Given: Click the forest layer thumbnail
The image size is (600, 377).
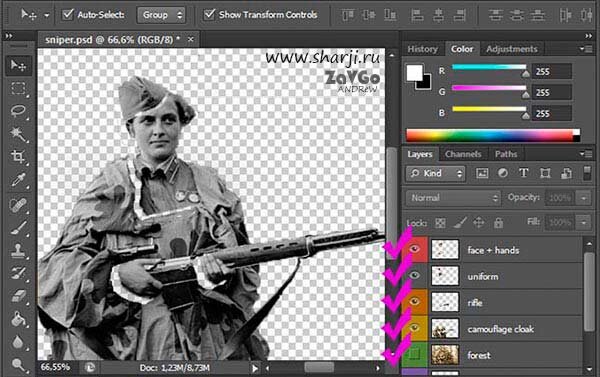Looking at the screenshot, I should [445, 355].
